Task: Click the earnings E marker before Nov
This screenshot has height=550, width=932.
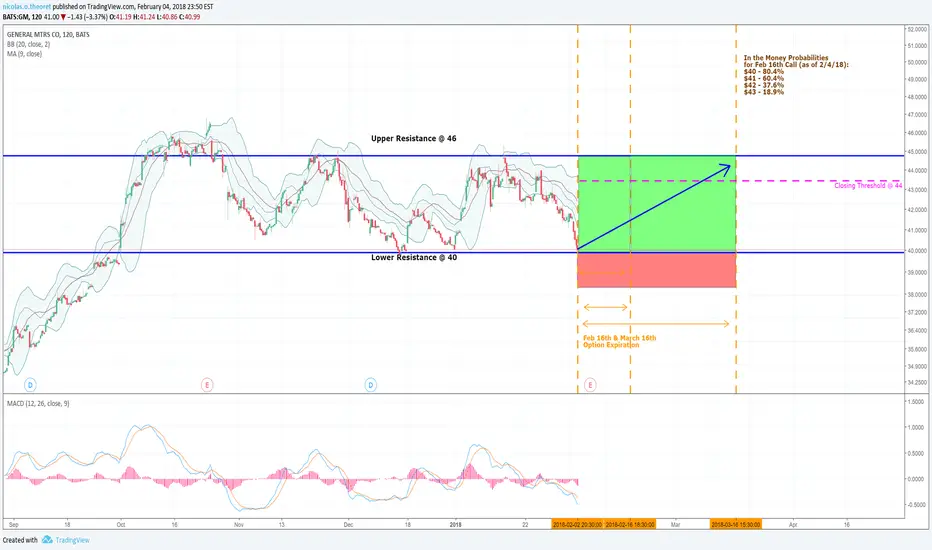Action: tap(207, 385)
